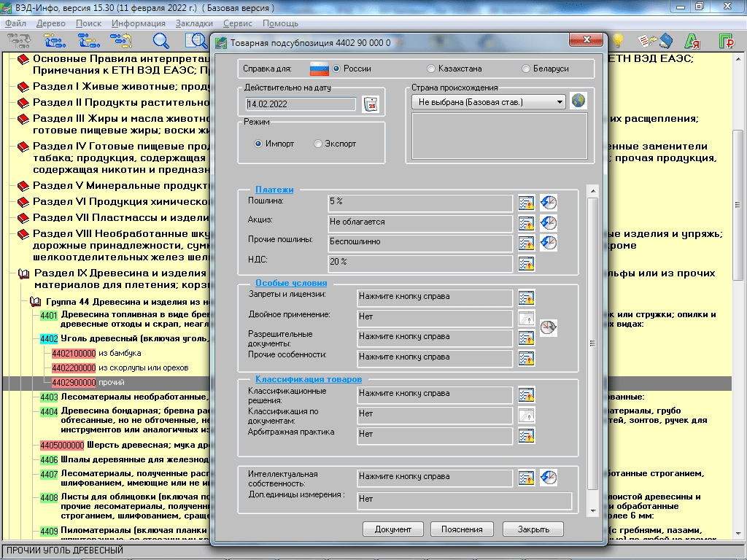Expand Раздел VI Продукция химической
The image size is (747, 560).
(x=23, y=203)
